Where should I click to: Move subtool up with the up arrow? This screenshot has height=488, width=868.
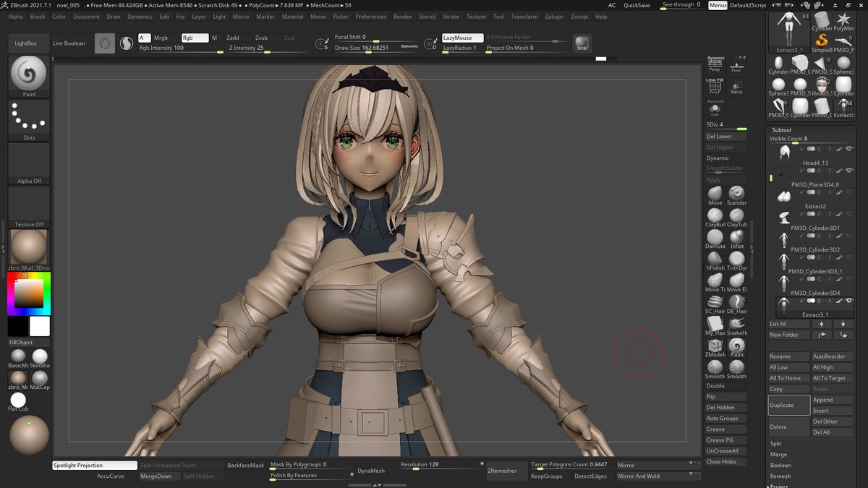click(x=822, y=324)
